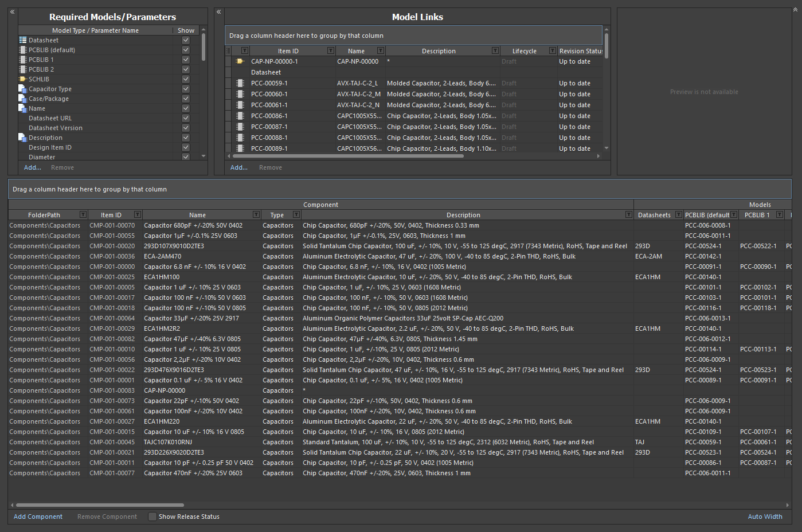Click Remove in Required Models/Parameters panel
802x532 pixels.
(x=62, y=167)
